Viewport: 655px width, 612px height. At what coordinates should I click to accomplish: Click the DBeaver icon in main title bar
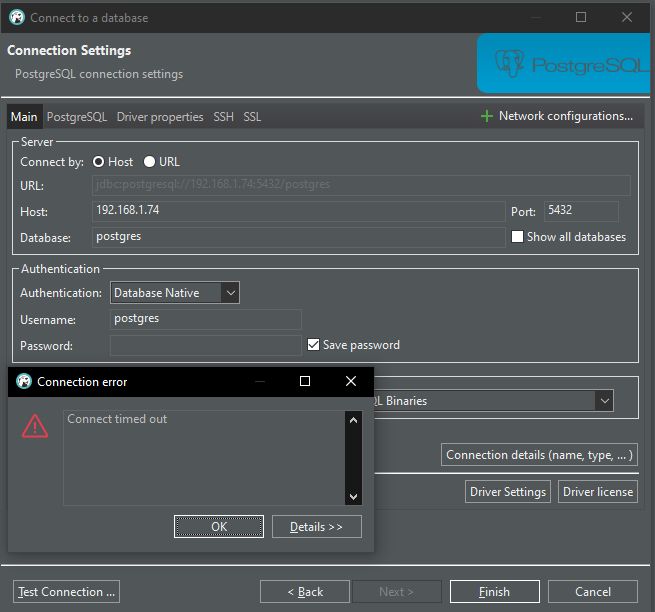[x=17, y=17]
